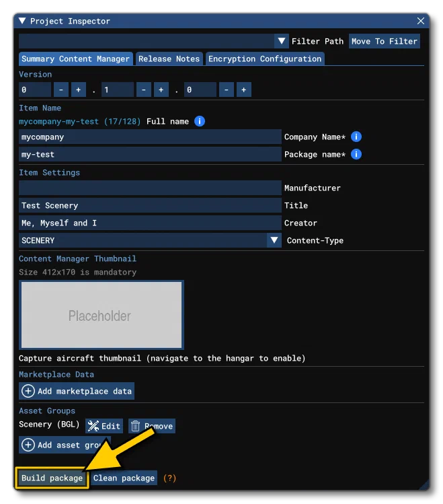The height and width of the screenshot is (504, 443).
Task: Click the Filter Path text field
Action: click(147, 41)
